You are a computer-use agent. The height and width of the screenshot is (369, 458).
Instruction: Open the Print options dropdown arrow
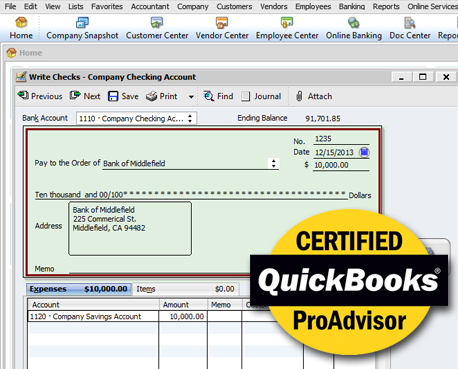191,97
